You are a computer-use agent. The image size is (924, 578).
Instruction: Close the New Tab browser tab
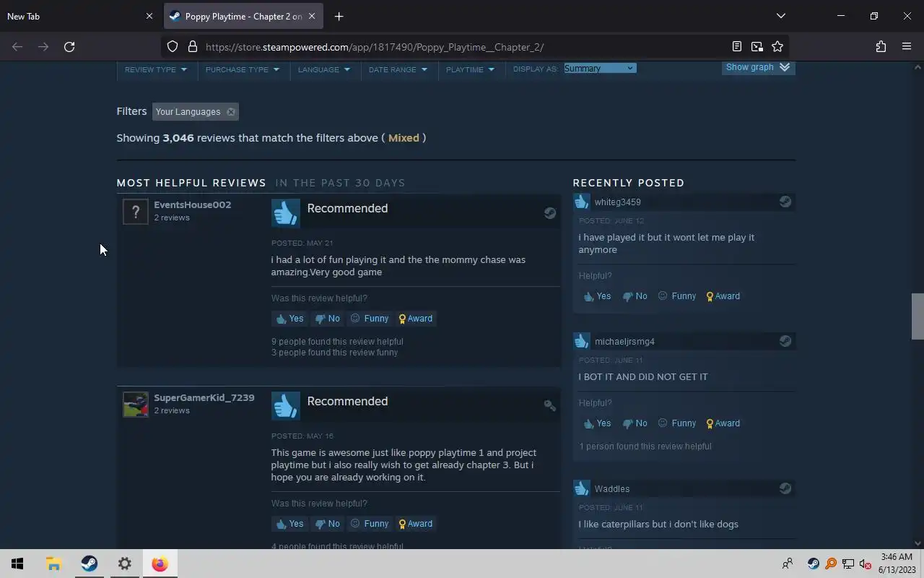pyautogui.click(x=149, y=16)
